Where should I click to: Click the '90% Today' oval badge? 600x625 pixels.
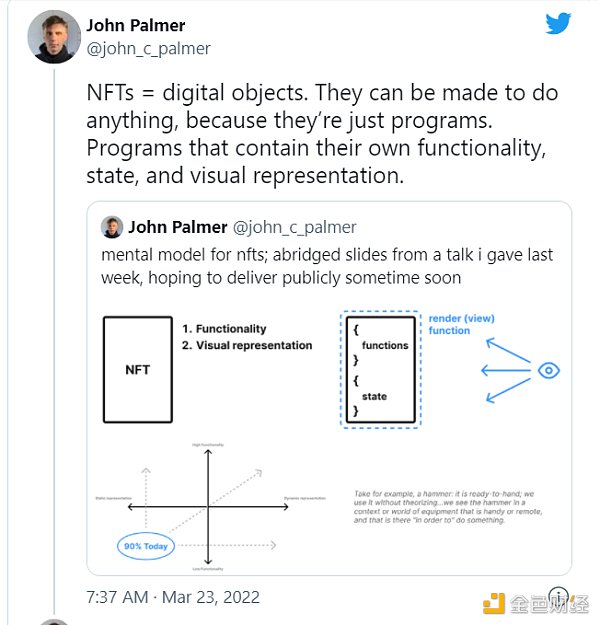click(146, 546)
